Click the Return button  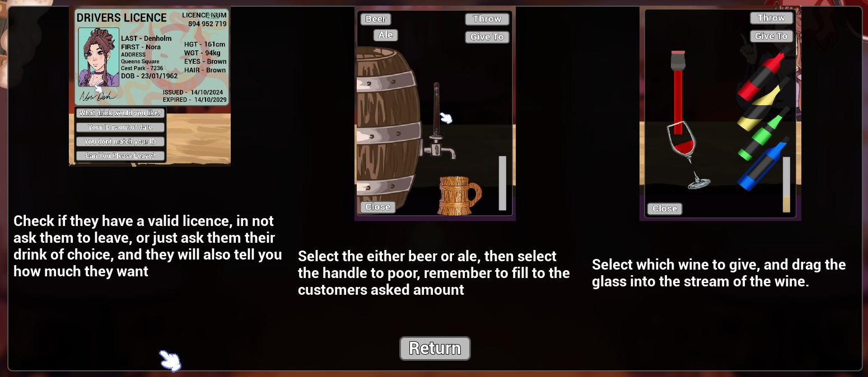tap(435, 348)
